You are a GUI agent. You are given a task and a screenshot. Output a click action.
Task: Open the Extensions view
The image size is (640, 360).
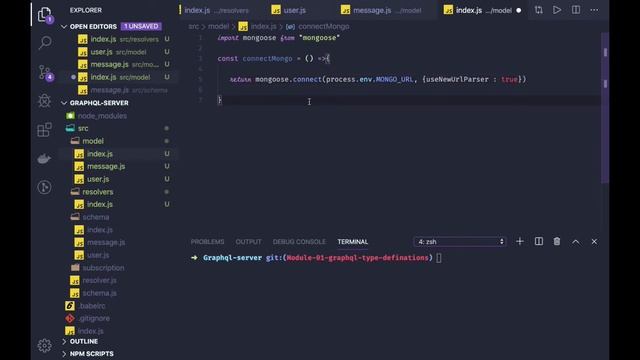tap(44, 130)
